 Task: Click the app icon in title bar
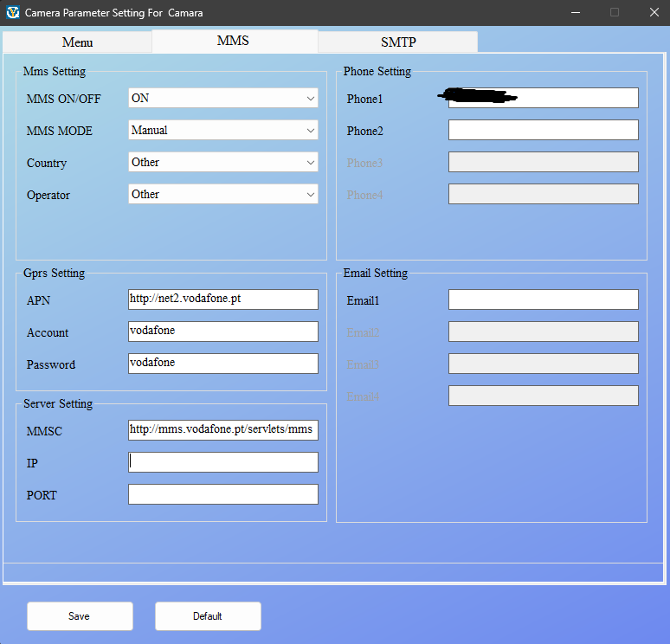click(x=12, y=13)
